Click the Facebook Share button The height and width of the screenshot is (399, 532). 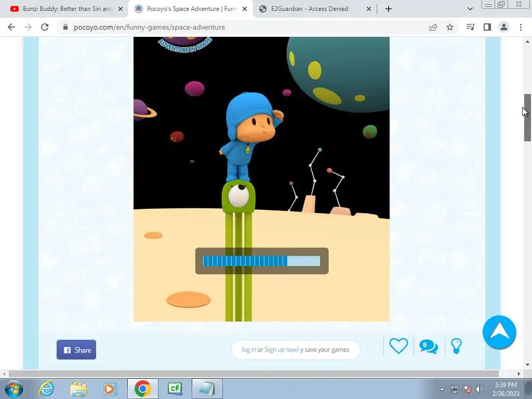76,350
